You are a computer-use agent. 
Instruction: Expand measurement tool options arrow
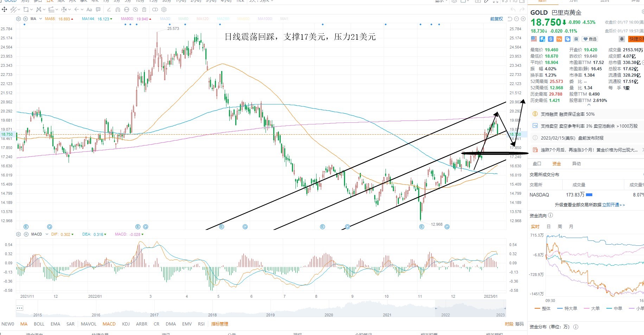69,9
